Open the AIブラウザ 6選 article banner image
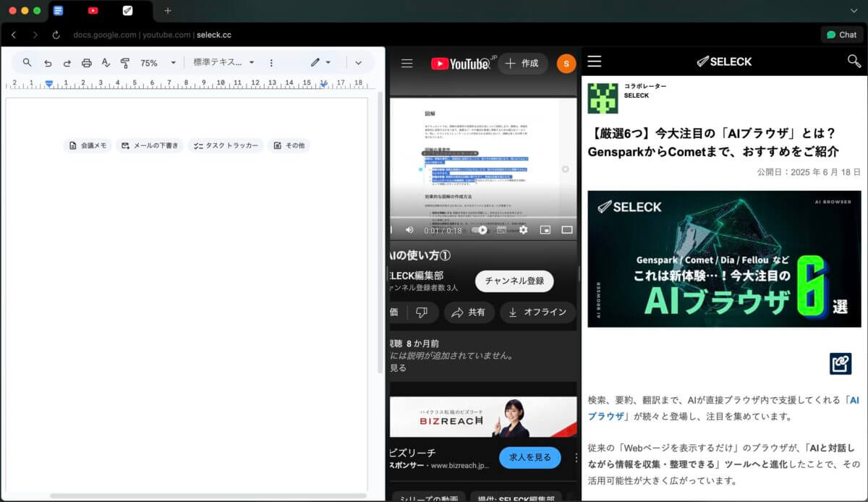The width and height of the screenshot is (868, 502). tap(724, 259)
